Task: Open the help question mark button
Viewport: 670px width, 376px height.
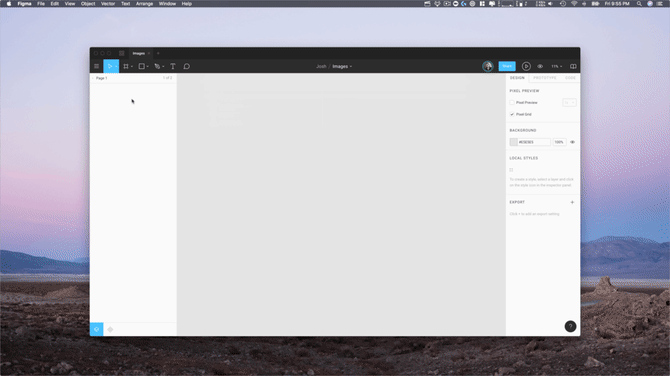Action: click(x=570, y=326)
